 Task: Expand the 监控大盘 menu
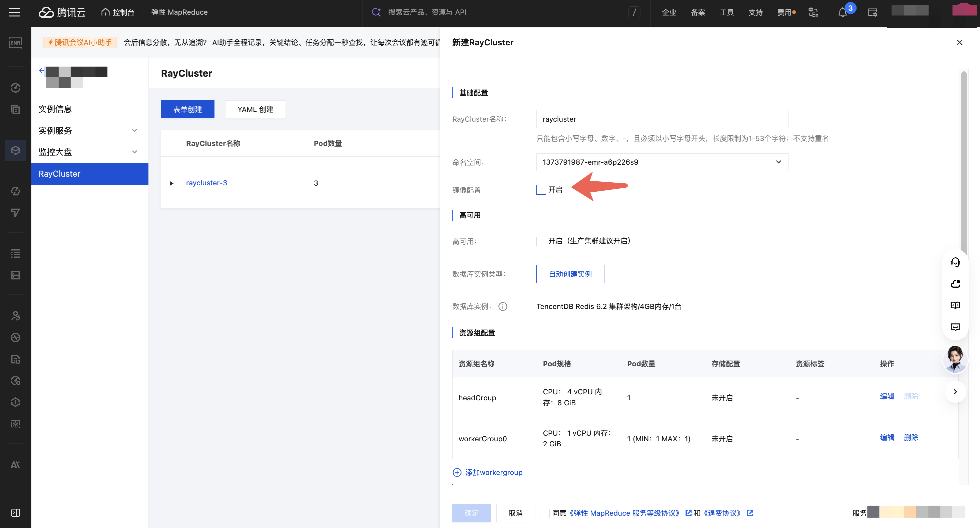(89, 152)
